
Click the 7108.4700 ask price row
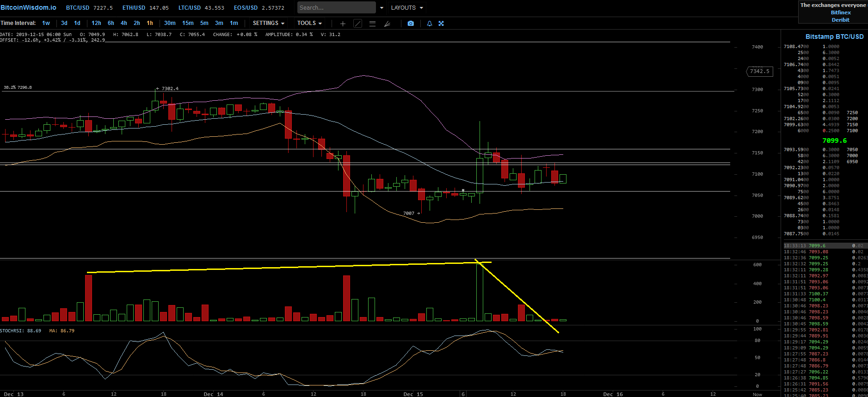[x=812, y=47]
